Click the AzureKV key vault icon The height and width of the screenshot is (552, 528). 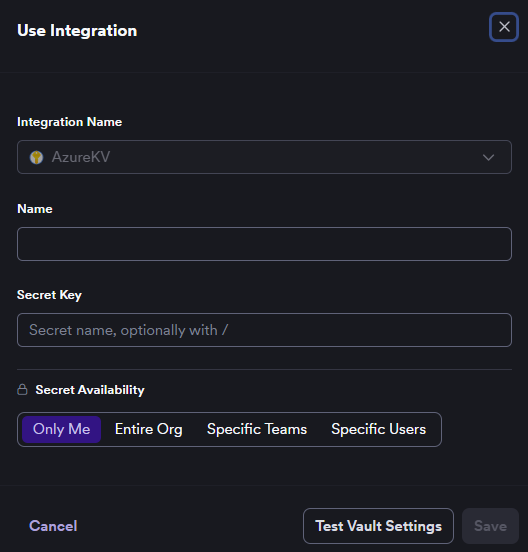point(36,157)
